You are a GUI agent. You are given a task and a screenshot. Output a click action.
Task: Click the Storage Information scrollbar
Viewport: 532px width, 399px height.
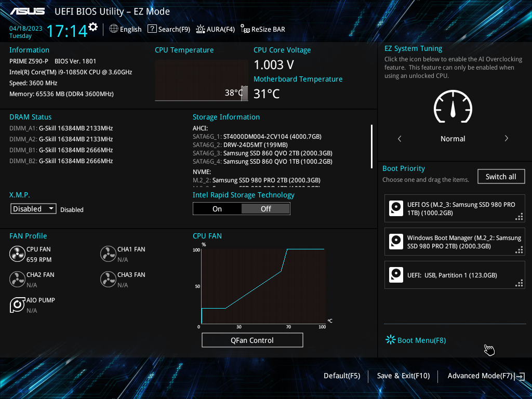click(x=371, y=146)
